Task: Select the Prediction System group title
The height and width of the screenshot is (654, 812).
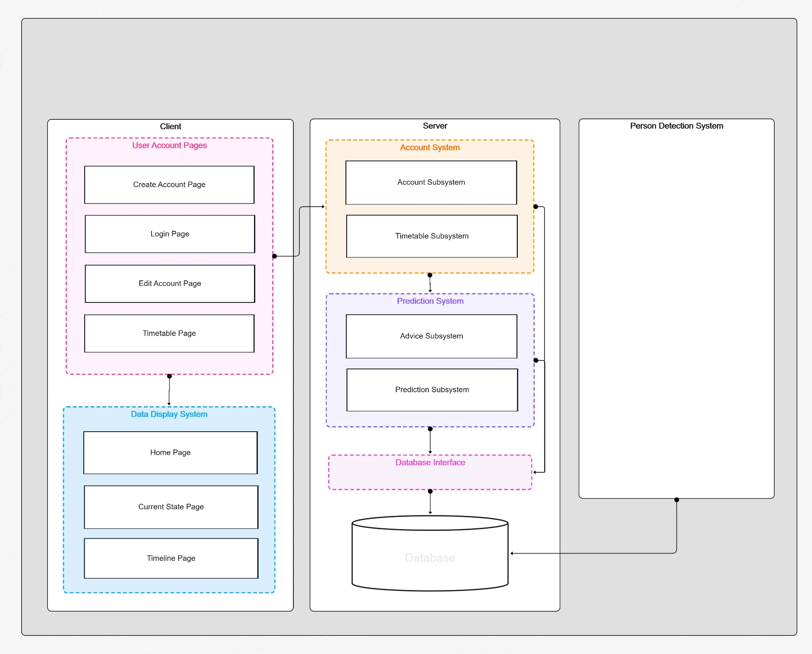Action: click(x=430, y=301)
